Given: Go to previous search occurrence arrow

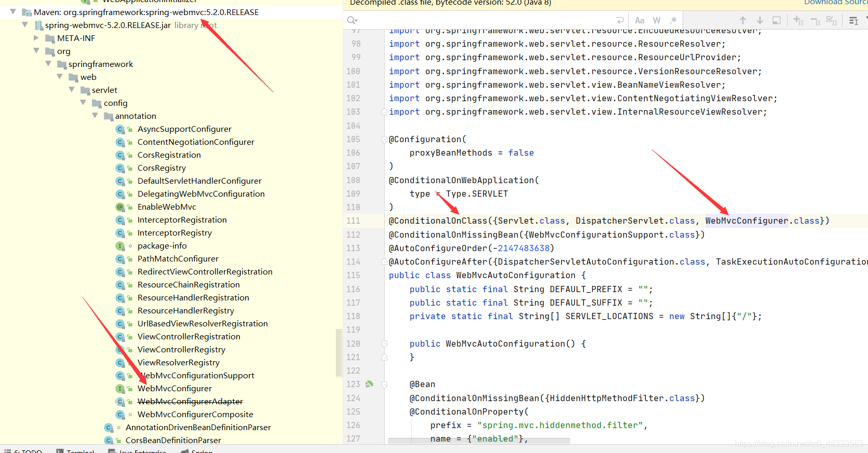Looking at the screenshot, I should pos(743,20).
